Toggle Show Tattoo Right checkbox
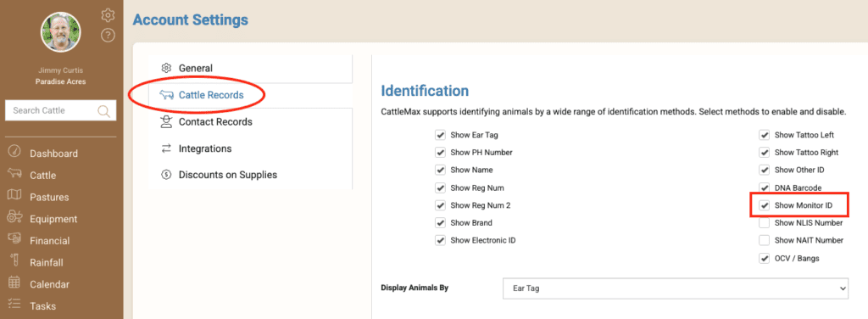This screenshot has width=868, height=319. (x=765, y=153)
